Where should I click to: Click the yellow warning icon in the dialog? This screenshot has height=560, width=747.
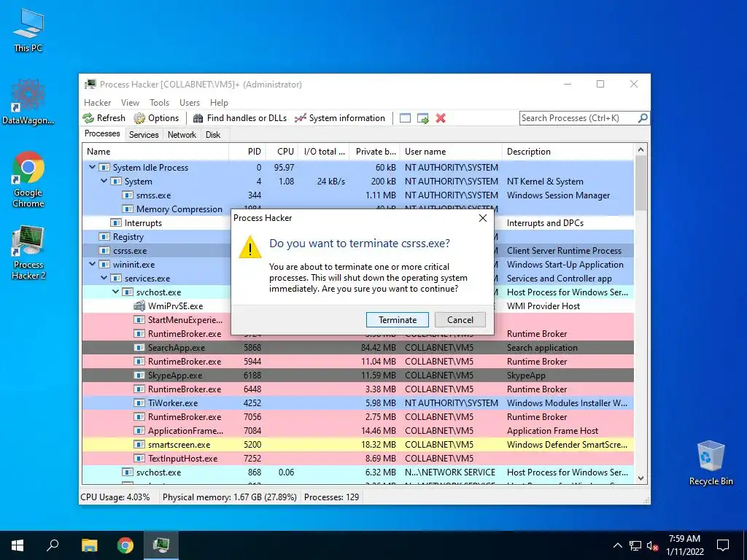pyautogui.click(x=250, y=248)
